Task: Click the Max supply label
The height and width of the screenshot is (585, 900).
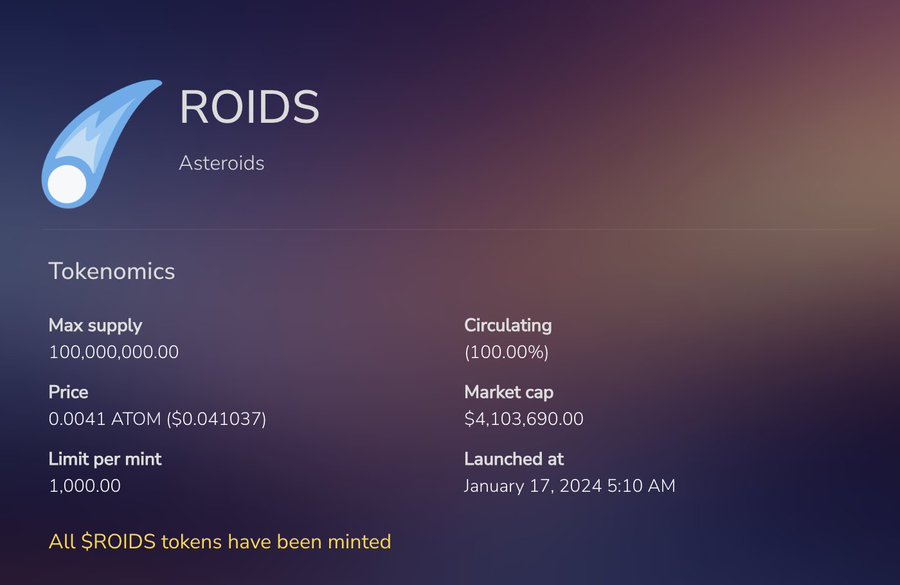Action: pos(95,325)
